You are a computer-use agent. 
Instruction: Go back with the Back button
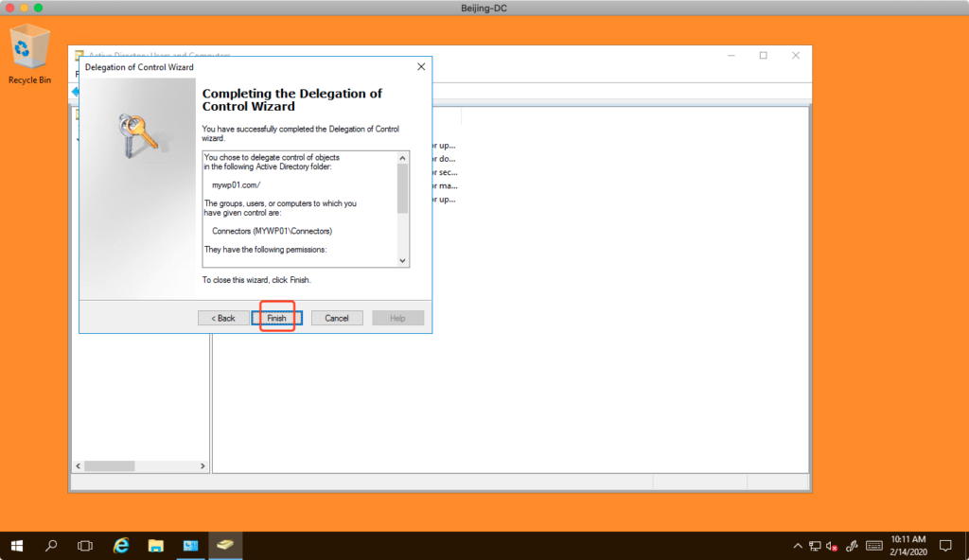point(223,318)
